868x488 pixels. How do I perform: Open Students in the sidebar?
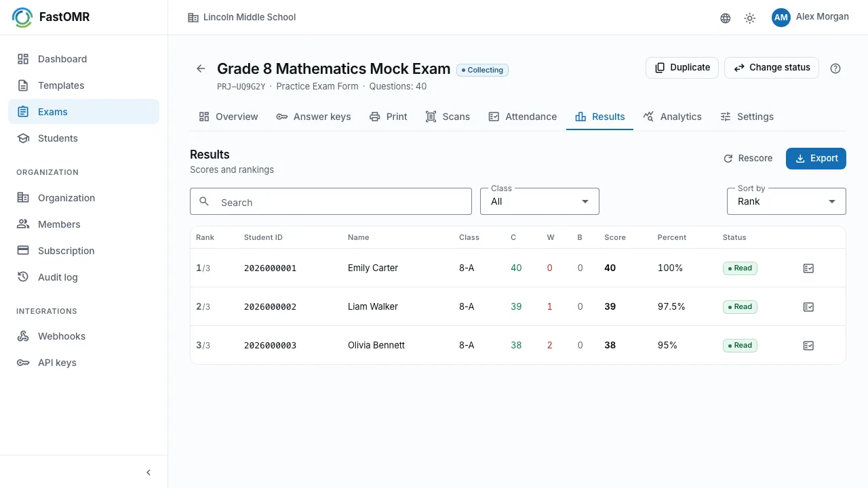[84, 138]
